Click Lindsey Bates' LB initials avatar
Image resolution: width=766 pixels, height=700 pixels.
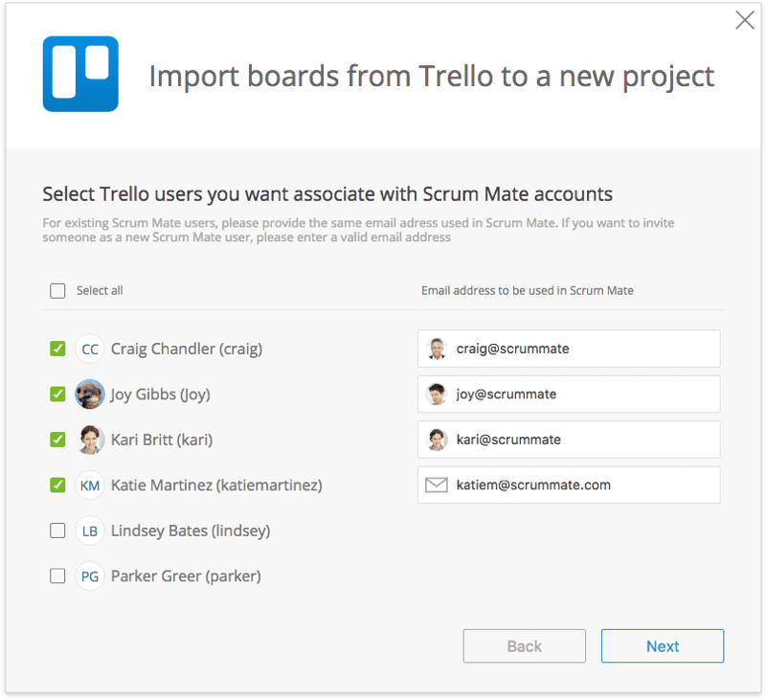click(x=90, y=531)
